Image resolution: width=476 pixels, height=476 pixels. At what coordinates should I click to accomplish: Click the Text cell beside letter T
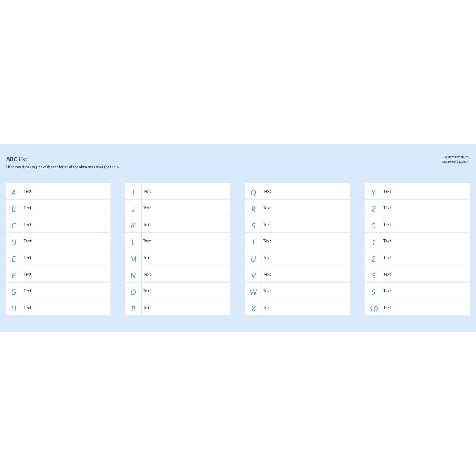306,241
